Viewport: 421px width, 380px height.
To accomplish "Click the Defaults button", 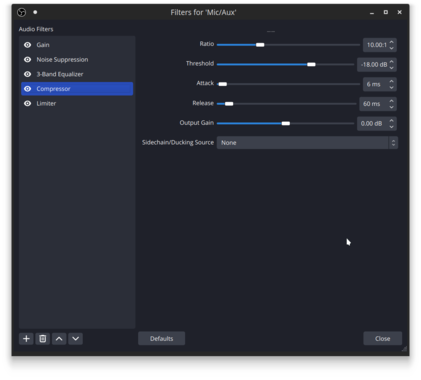I will [x=161, y=339].
